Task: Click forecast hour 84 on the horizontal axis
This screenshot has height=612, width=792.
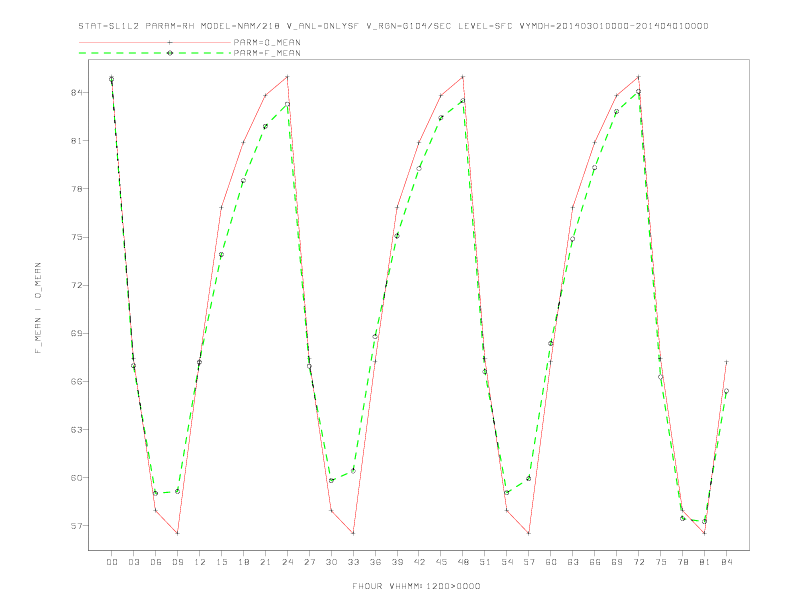Action: pos(726,562)
